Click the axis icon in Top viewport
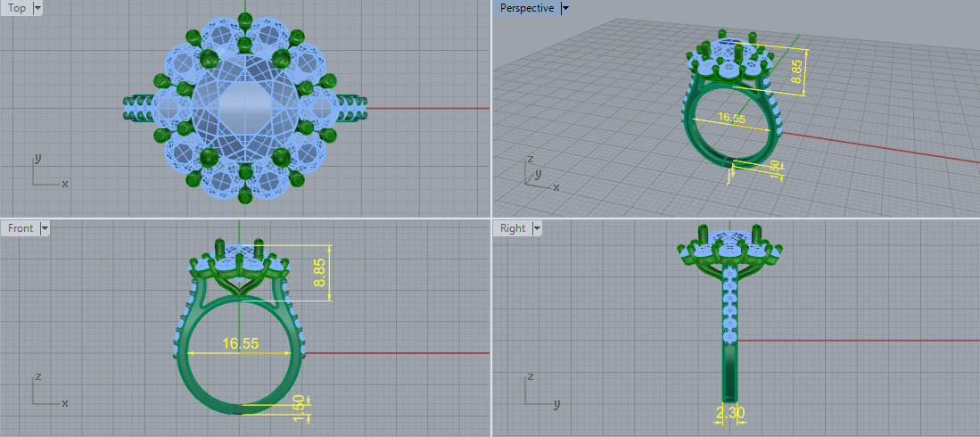The image size is (980, 437). click(49, 170)
